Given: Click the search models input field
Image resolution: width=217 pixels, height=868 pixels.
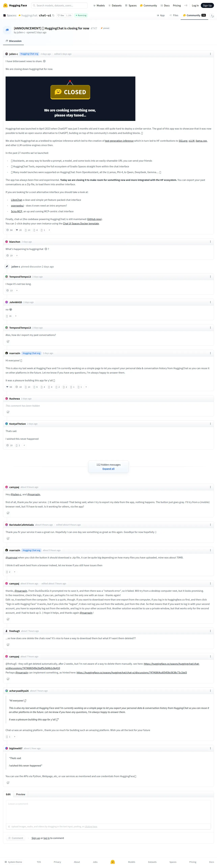Looking at the screenshot, I should (59, 5).
